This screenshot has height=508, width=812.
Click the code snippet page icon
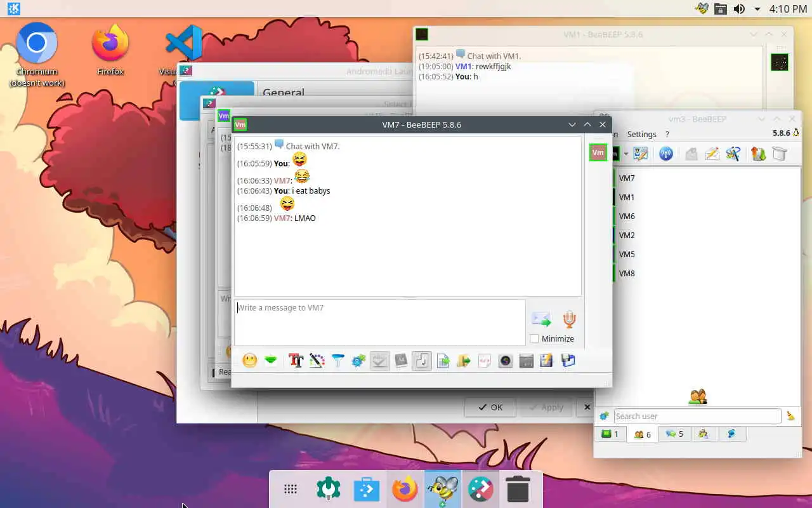[485, 361]
